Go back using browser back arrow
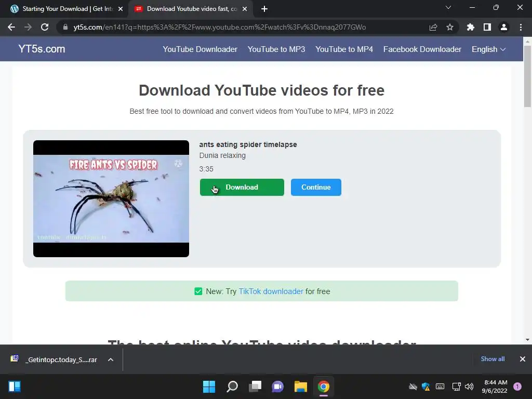Image resolution: width=532 pixels, height=399 pixels. [11, 27]
